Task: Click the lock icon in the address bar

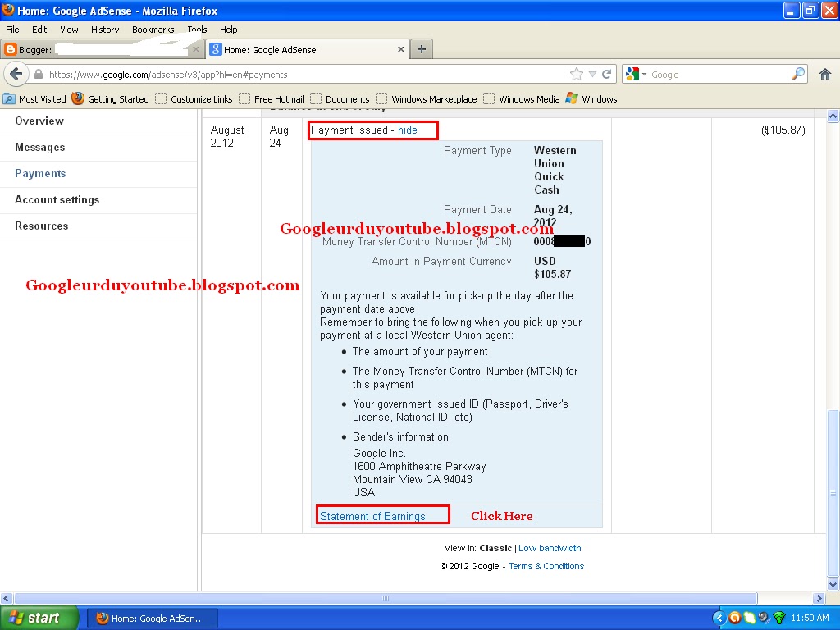Action: coord(39,74)
